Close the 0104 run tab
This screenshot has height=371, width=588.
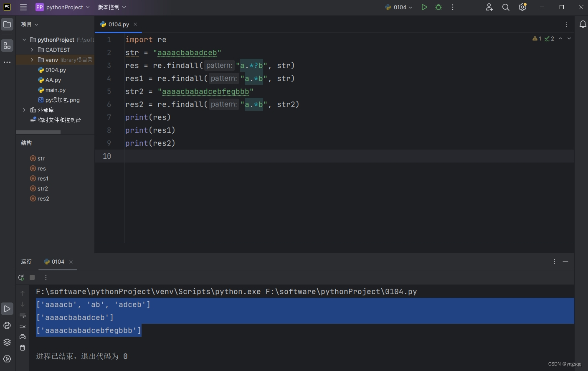coord(71,262)
